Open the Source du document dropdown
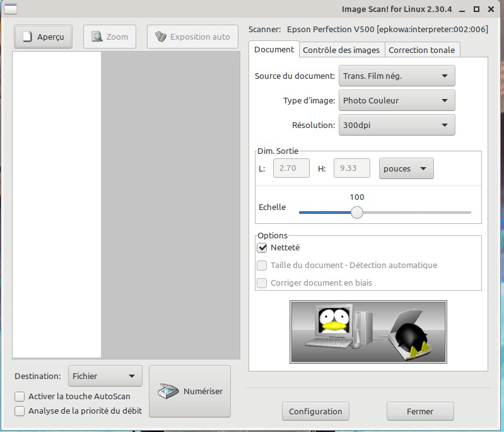The height and width of the screenshot is (432, 504). click(397, 76)
